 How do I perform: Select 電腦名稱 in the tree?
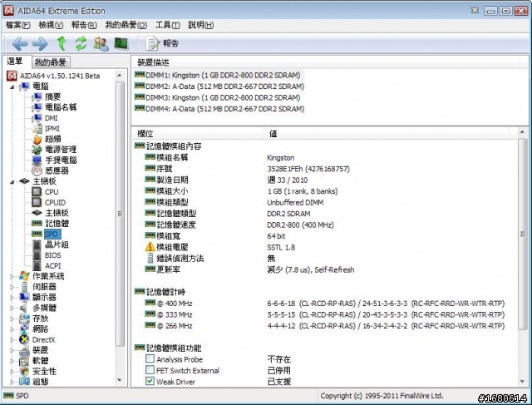tap(61, 107)
